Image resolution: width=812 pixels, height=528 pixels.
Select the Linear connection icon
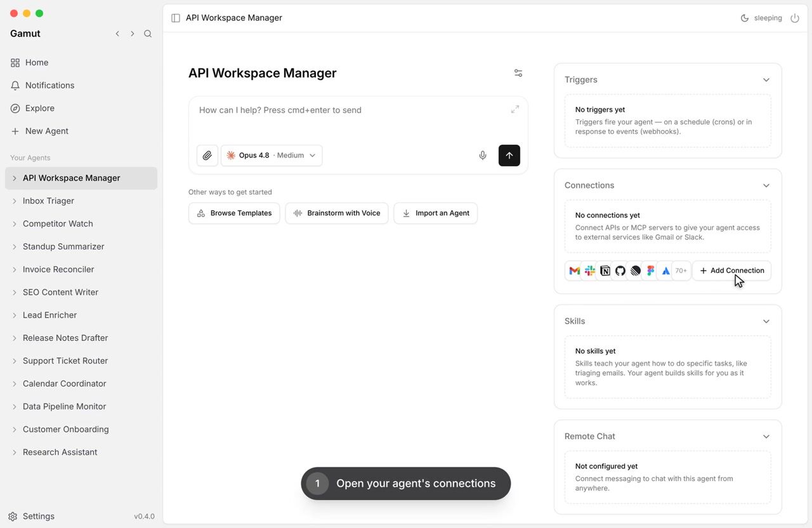click(x=636, y=270)
